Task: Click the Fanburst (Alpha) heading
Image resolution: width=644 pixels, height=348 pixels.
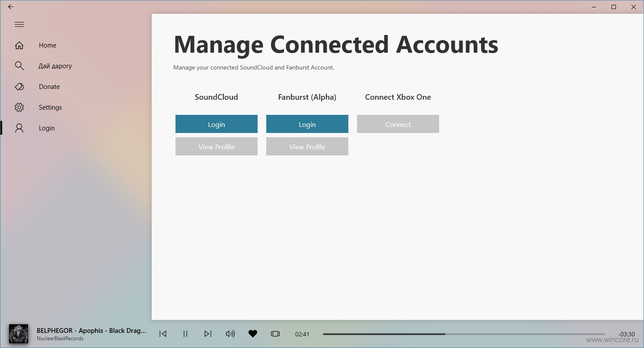Action: (x=307, y=97)
